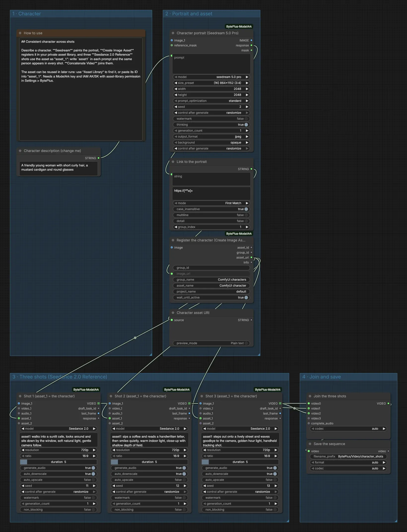Open the size_preset dropdown
Viewport: 407px width, 532px height.
(x=211, y=83)
